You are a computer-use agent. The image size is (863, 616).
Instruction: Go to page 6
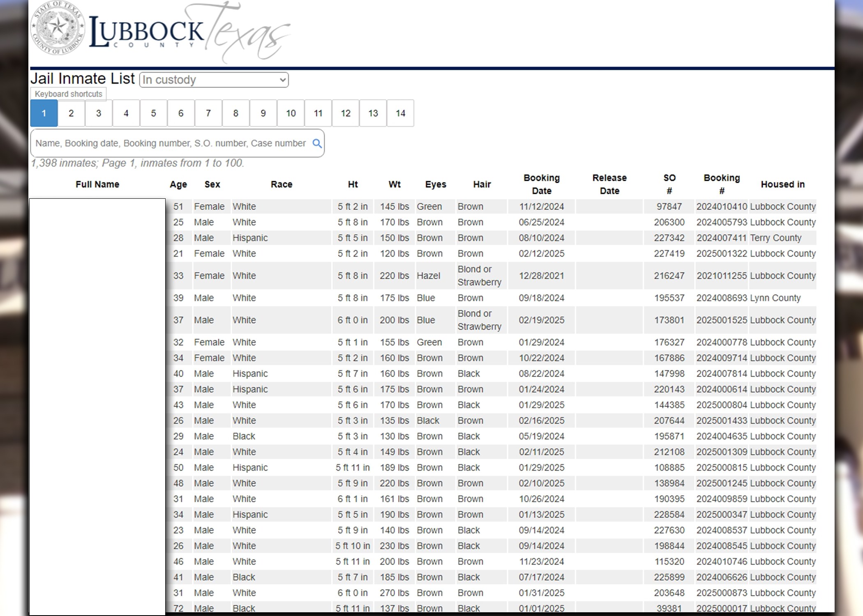(x=181, y=113)
